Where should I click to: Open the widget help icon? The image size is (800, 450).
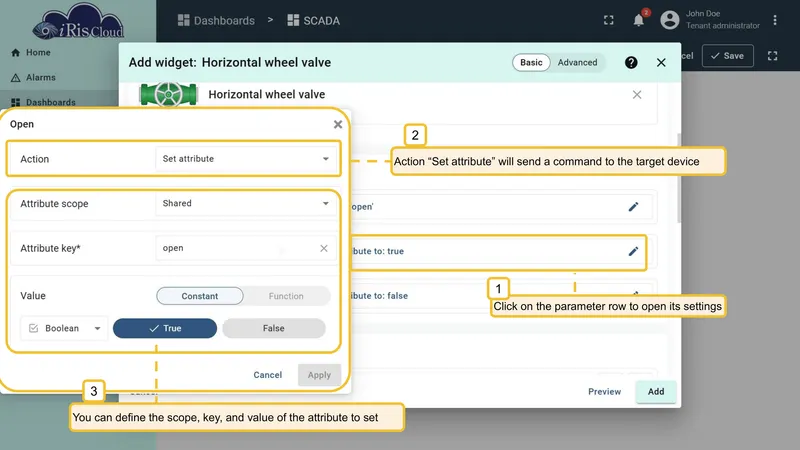[x=631, y=62]
